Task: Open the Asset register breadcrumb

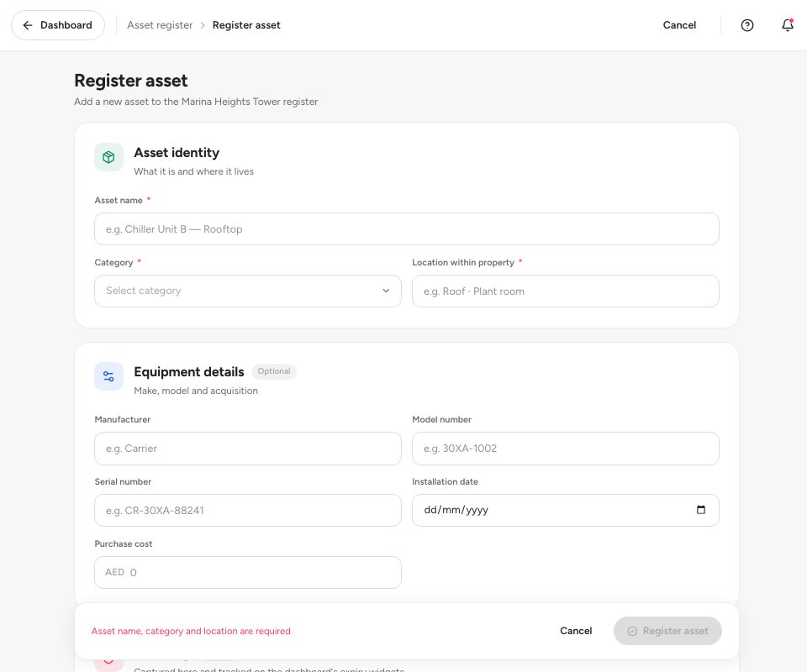Action: point(160,25)
